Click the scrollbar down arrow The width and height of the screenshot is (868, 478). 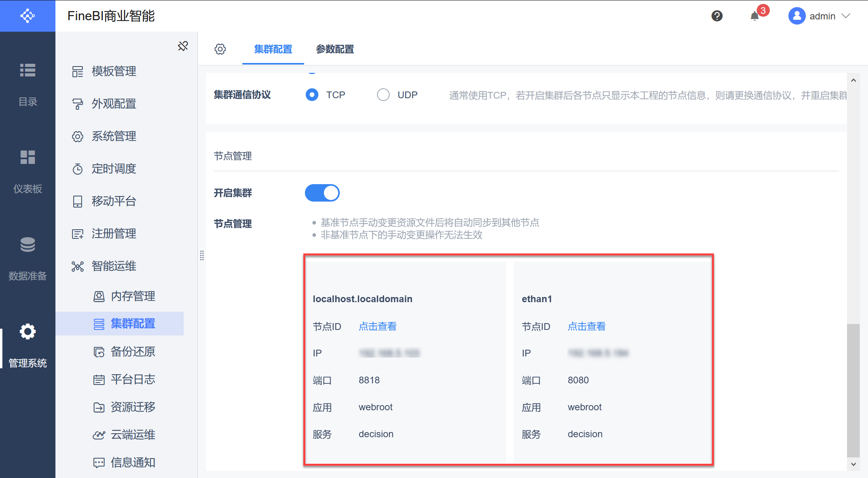pos(853,464)
